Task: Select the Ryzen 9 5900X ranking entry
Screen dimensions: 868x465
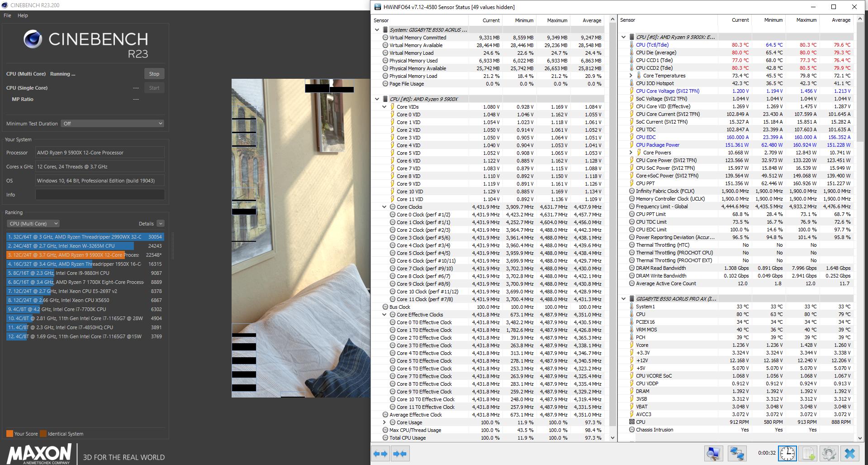Action: click(85, 255)
